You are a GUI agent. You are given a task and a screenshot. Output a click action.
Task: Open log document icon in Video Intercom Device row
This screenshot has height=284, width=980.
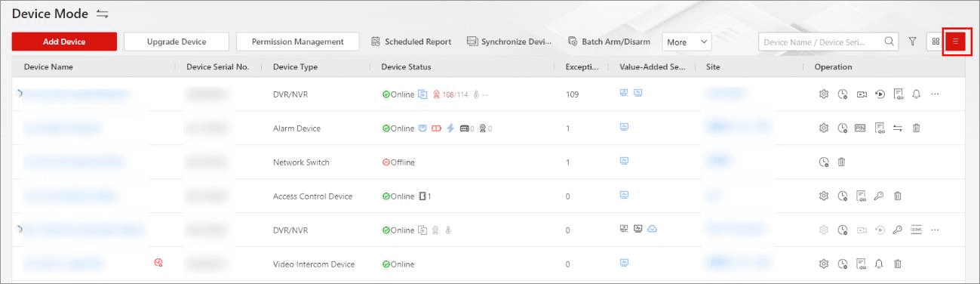[862, 264]
